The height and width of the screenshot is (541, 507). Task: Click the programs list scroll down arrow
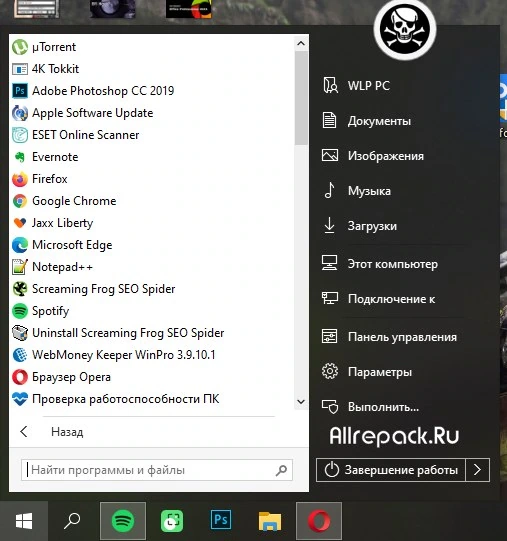301,402
